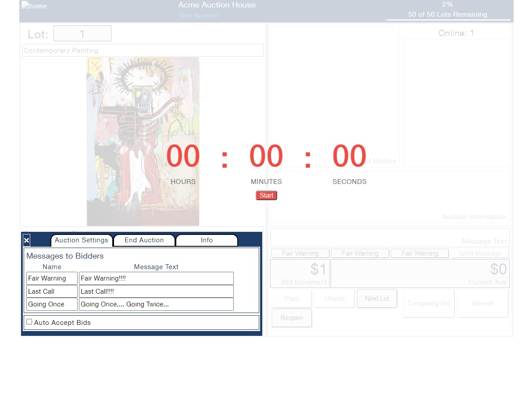The width and height of the screenshot is (532, 396).
Task: Start the countdown timer with the Start button
Action: pyautogui.click(x=266, y=195)
